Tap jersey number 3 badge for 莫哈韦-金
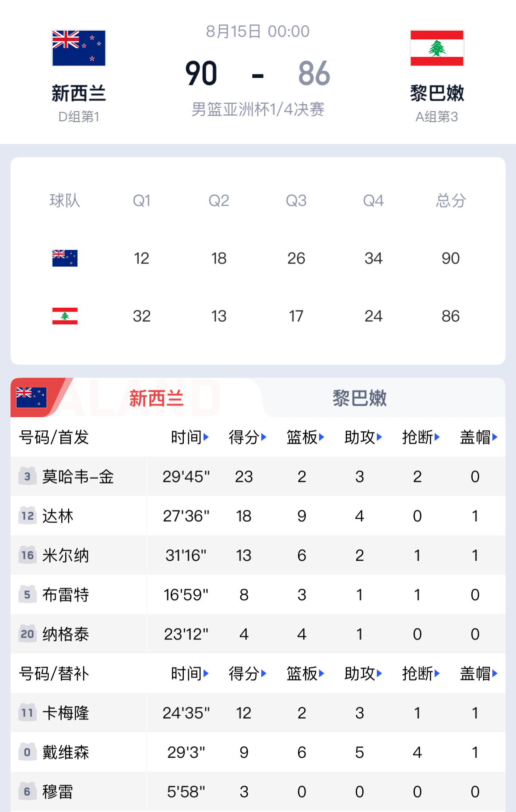The width and height of the screenshot is (516, 812). (x=27, y=476)
